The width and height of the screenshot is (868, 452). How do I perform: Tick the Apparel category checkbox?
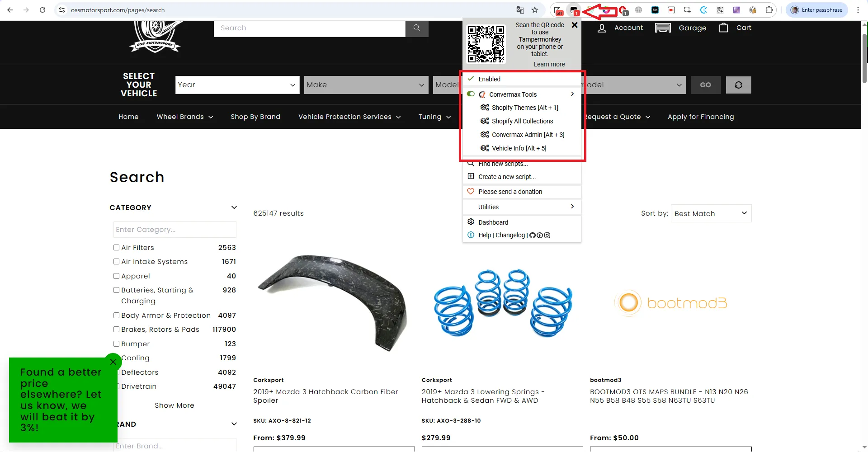pos(116,276)
